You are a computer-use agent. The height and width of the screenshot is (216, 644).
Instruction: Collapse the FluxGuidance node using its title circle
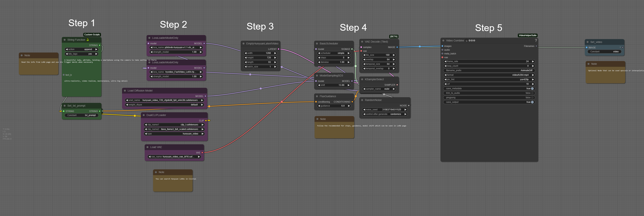click(x=317, y=96)
